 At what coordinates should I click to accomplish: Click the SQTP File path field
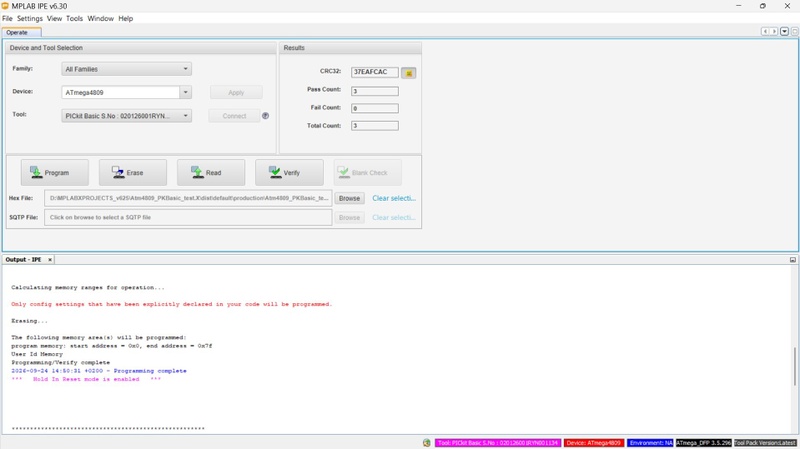tap(188, 217)
